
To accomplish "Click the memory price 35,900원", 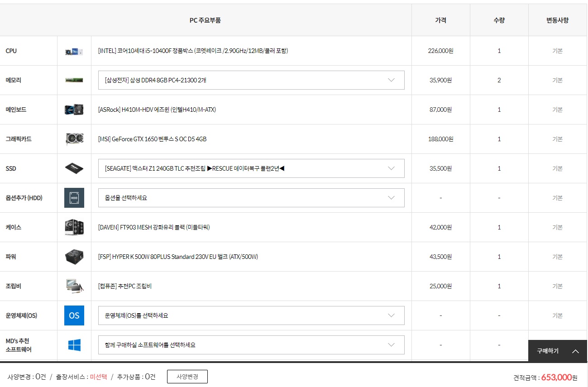I will click(x=440, y=80).
